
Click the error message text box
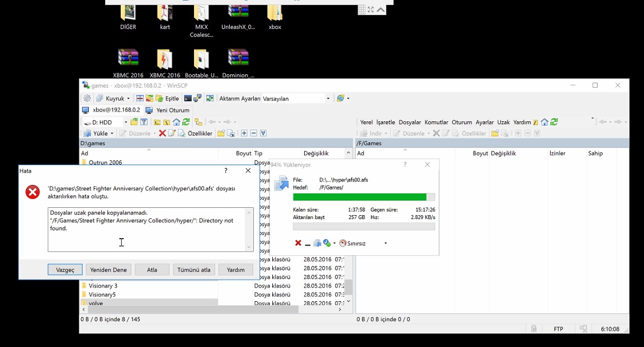tap(150, 230)
